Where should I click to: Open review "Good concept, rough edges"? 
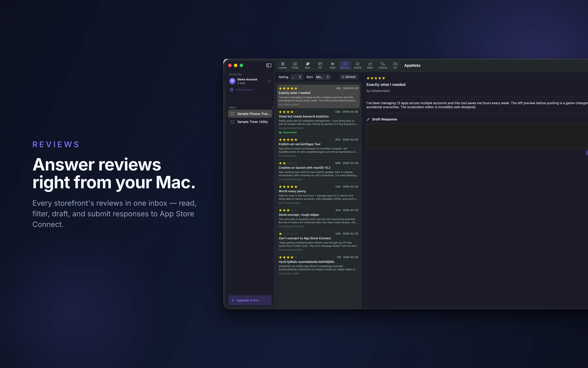pos(318,218)
